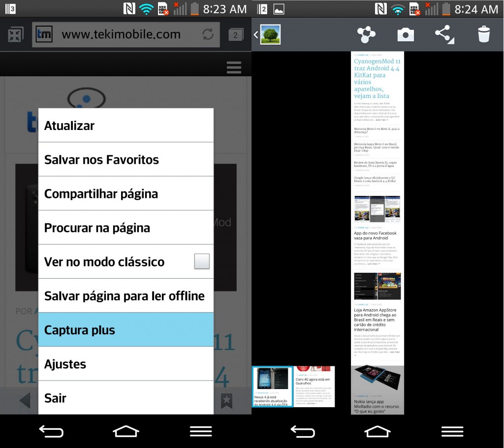Select the Claro 4G thumbnail in filmstrip

coord(314,386)
